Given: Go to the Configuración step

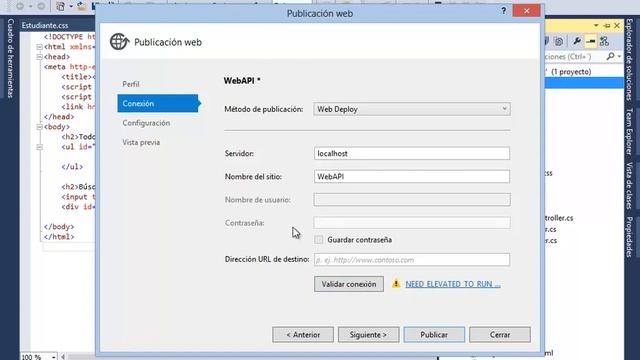Looking at the screenshot, I should click(x=146, y=123).
